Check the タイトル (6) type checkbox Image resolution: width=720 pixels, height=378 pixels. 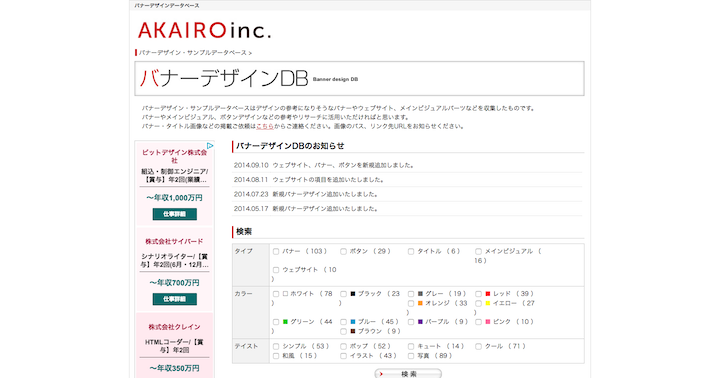click(411, 252)
